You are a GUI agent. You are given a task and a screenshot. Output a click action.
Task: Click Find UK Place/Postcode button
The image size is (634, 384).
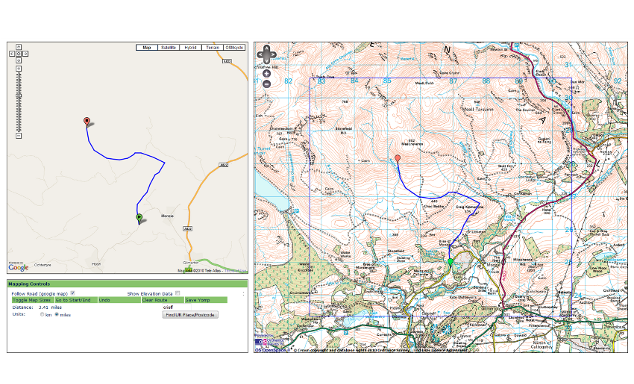tap(190, 314)
